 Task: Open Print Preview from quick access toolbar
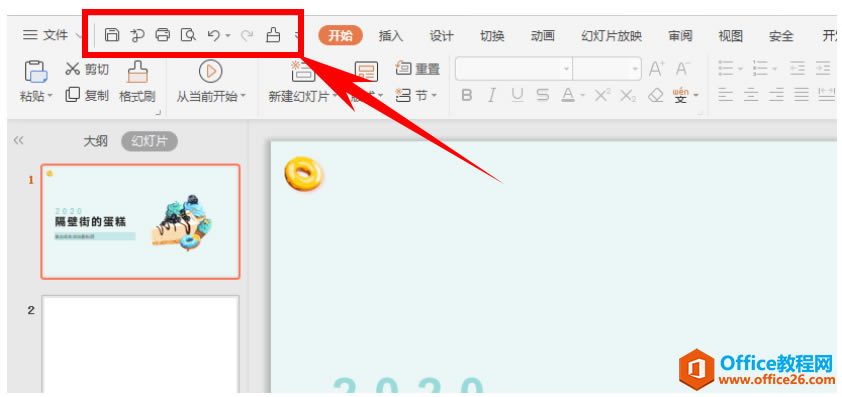[188, 35]
